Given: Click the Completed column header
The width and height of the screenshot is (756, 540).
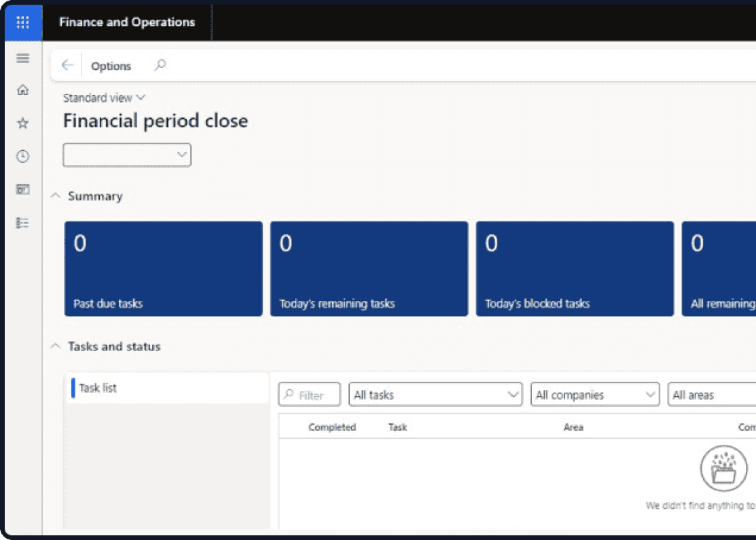Looking at the screenshot, I should [331, 427].
